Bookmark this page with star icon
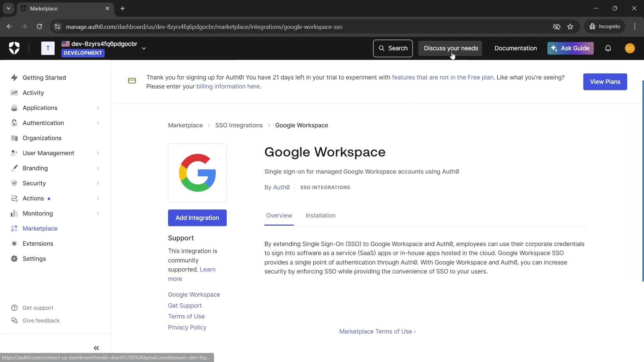 click(x=570, y=27)
